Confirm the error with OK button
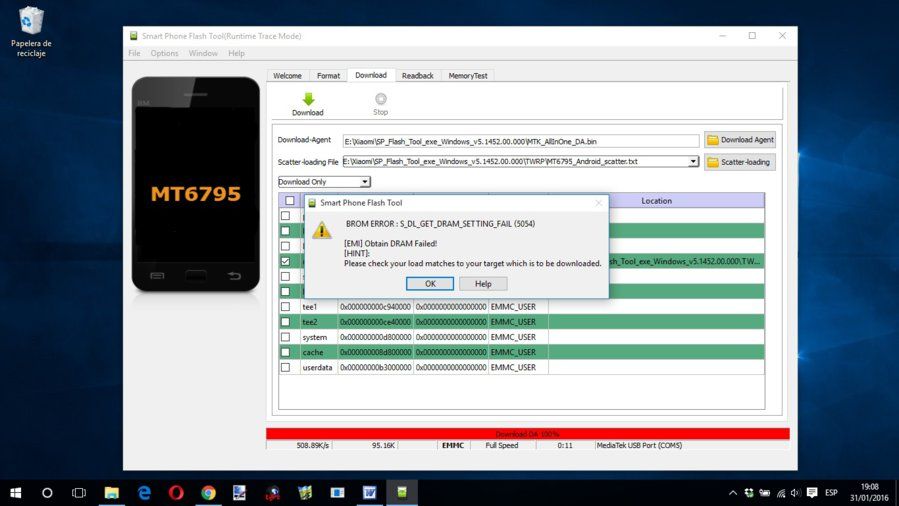 click(x=430, y=284)
